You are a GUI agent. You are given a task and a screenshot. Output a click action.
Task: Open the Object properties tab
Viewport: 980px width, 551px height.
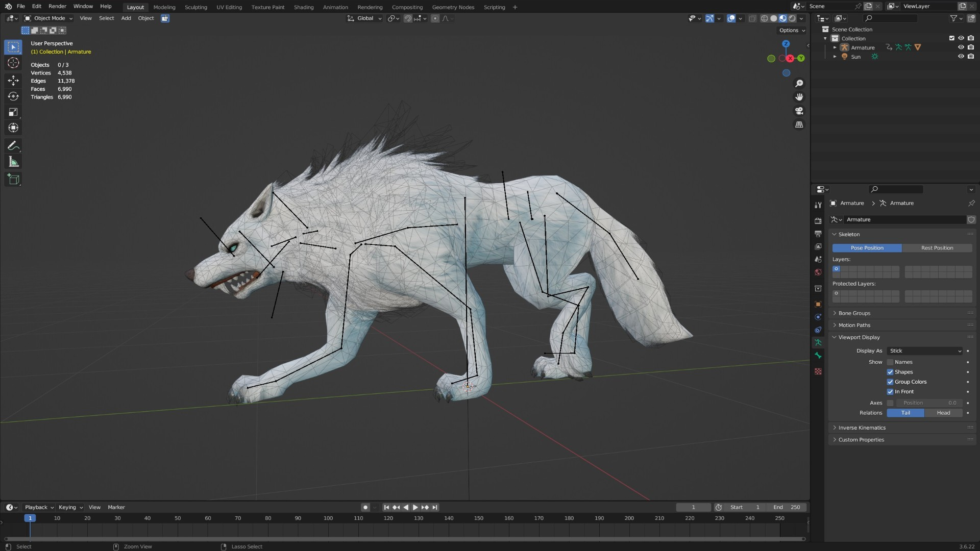click(818, 304)
